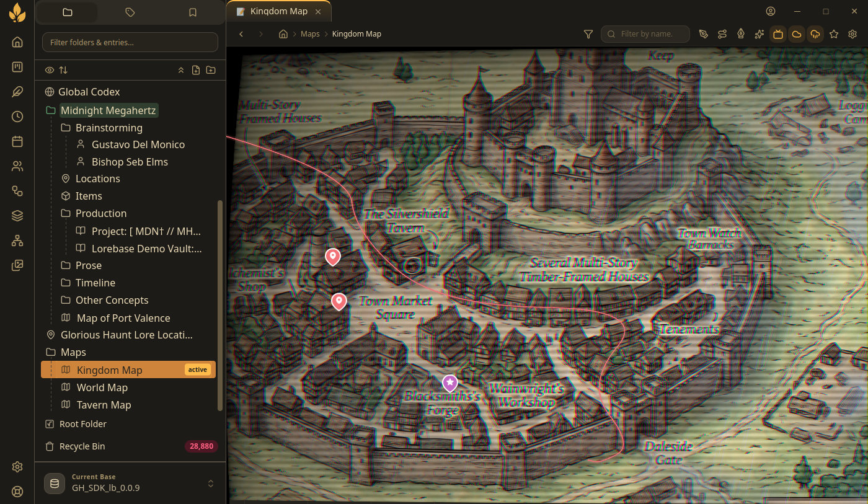
Task: Open the lifebuoy help icon
Action: pos(17,492)
